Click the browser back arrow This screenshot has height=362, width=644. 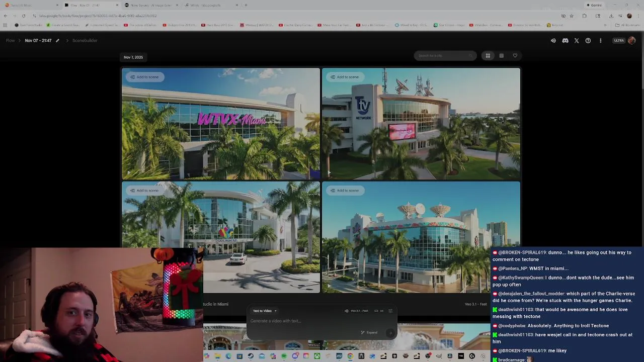tap(6, 16)
